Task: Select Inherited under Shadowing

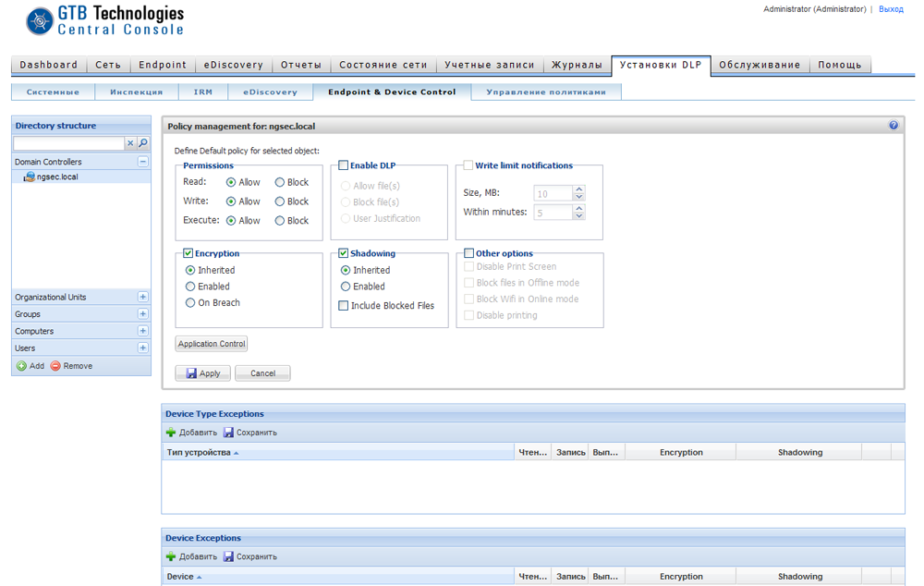Action: tap(346, 270)
